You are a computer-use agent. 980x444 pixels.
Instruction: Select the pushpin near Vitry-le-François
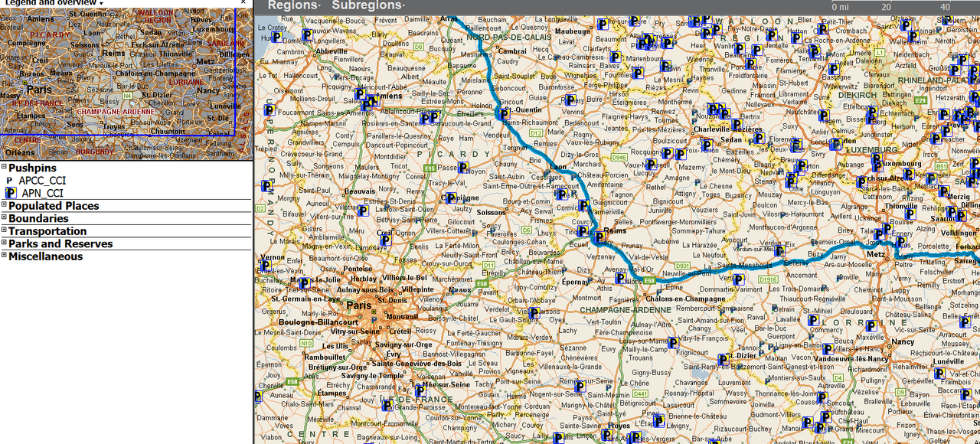coord(673,341)
